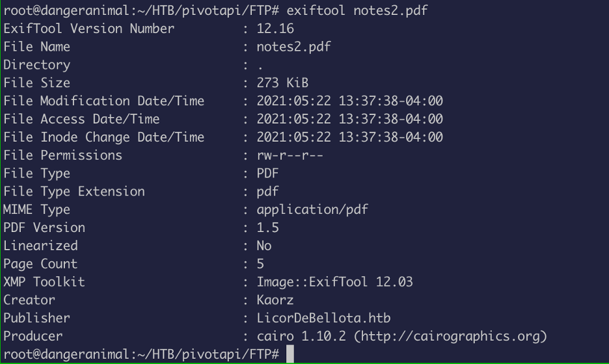Click the bottom root@dangeranimal prompt text
The width and height of the screenshot is (609, 364).
pyautogui.click(x=141, y=354)
